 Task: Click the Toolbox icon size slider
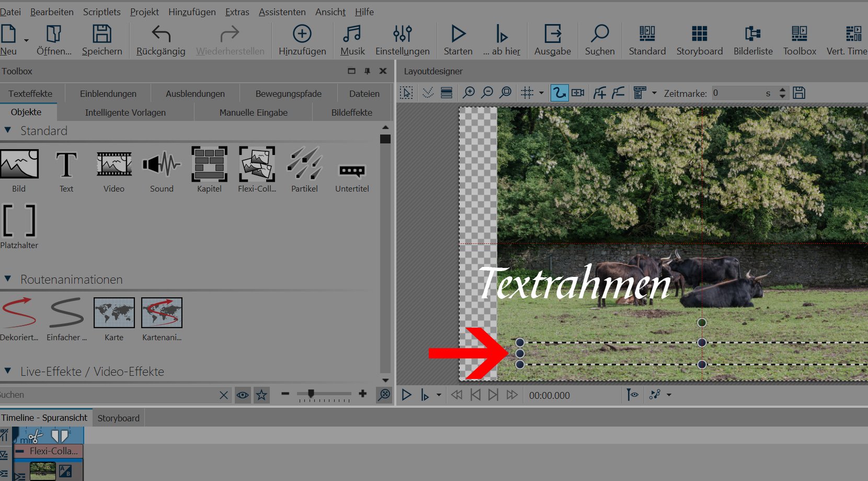coord(311,394)
